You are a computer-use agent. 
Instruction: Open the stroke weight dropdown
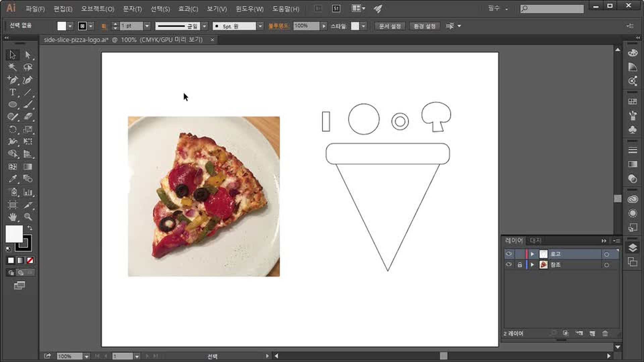(147, 26)
